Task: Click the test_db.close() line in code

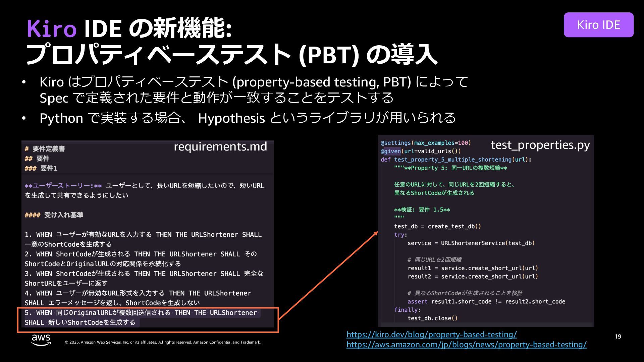Action: (432, 318)
